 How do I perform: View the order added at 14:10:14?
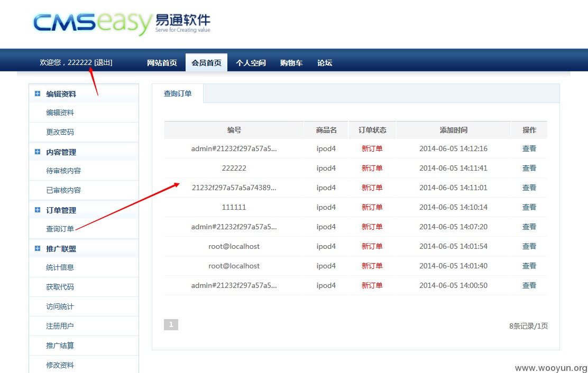[x=529, y=207]
